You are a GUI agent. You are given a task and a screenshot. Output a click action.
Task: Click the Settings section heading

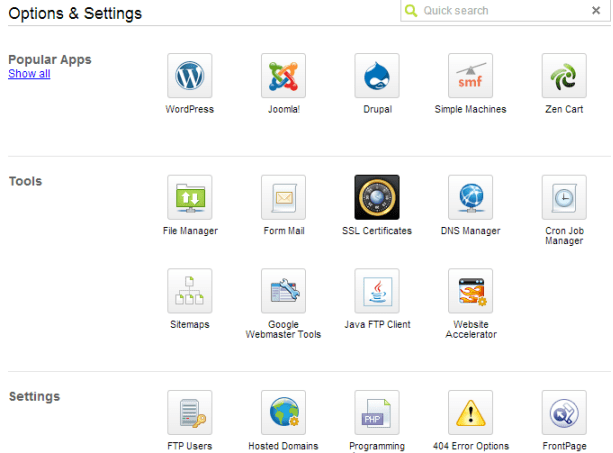point(34,396)
